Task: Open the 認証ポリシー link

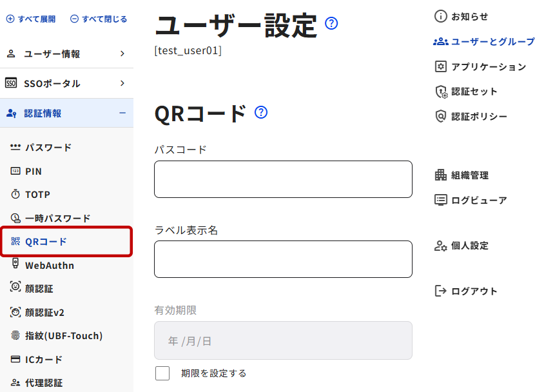Action: [478, 117]
